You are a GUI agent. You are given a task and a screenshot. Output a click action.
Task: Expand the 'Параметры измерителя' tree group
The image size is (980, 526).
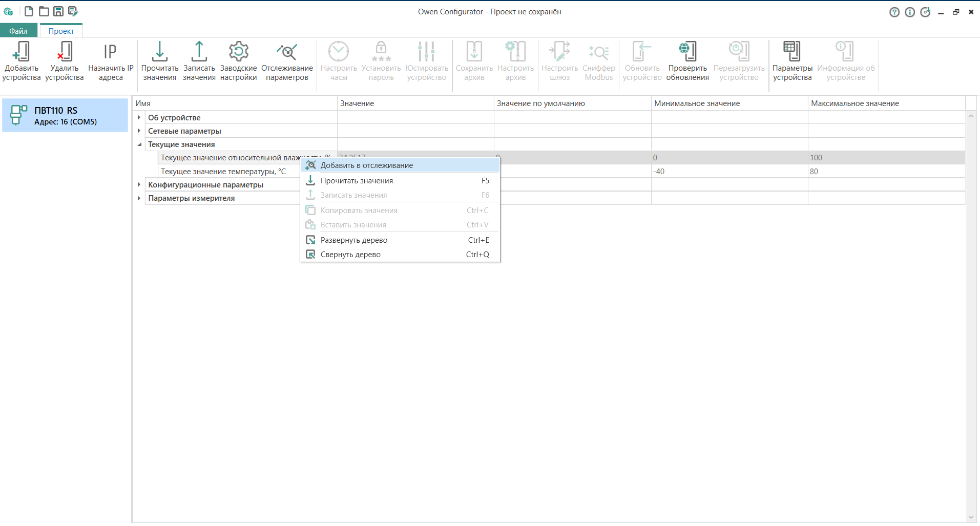tap(139, 198)
